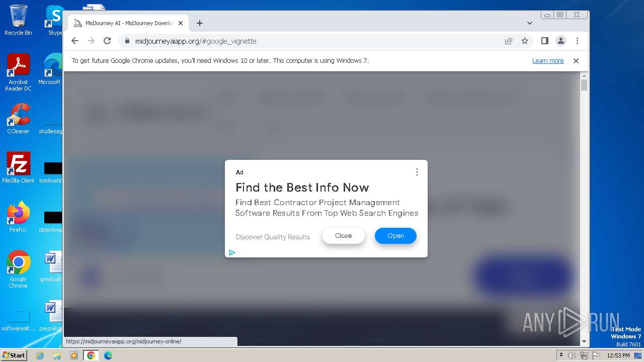Click the page scrollbar down arrow
Viewport: 644px width, 362px height.
(x=584, y=342)
